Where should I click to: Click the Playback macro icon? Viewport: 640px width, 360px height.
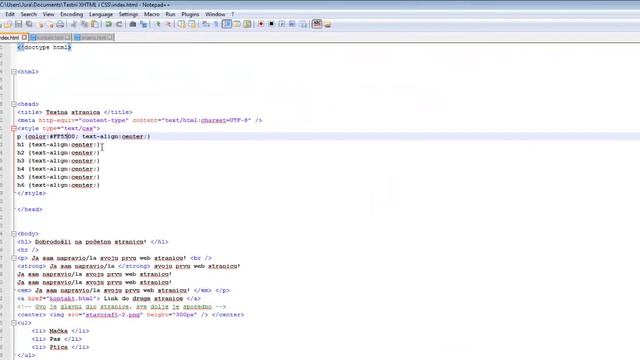click(282, 24)
